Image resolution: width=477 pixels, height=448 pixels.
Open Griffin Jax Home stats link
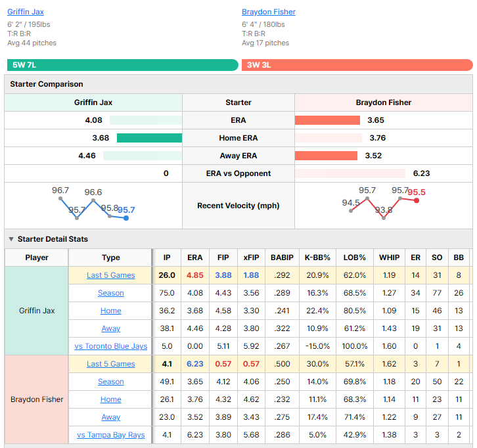pyautogui.click(x=111, y=311)
